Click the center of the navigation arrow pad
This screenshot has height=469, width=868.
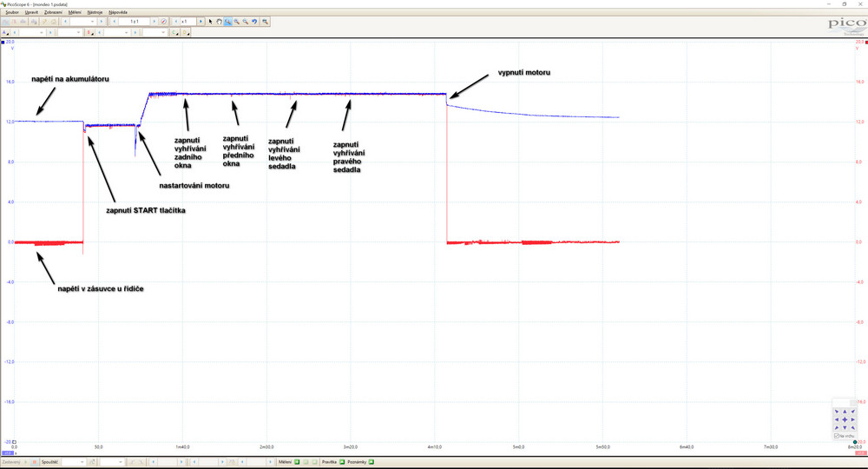click(845, 419)
